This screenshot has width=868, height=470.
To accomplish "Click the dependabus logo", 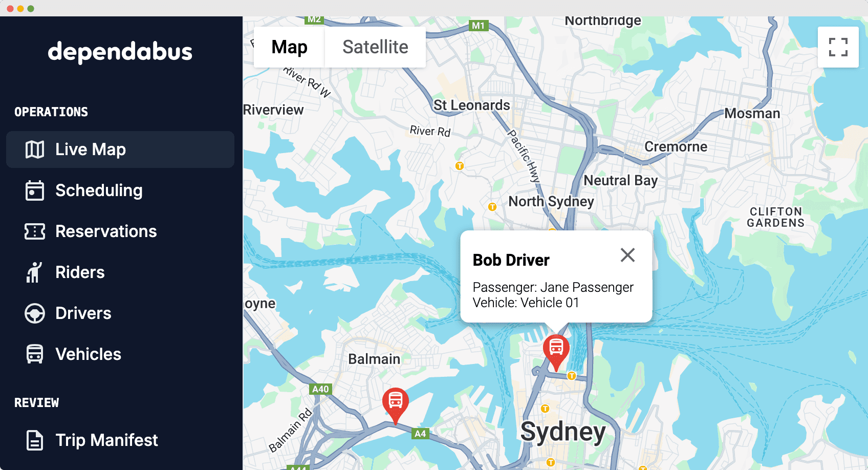I will tap(120, 52).
